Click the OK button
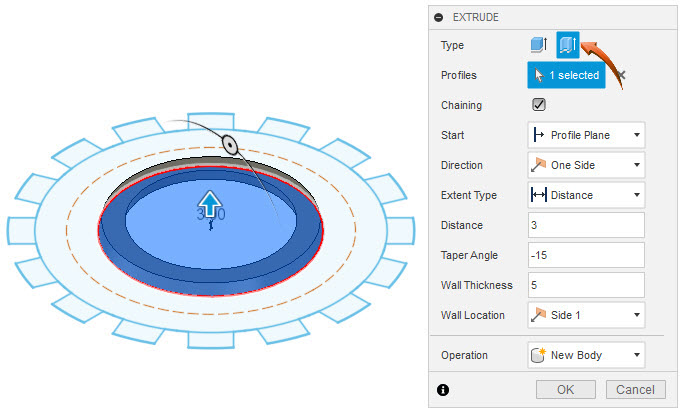 pos(566,389)
